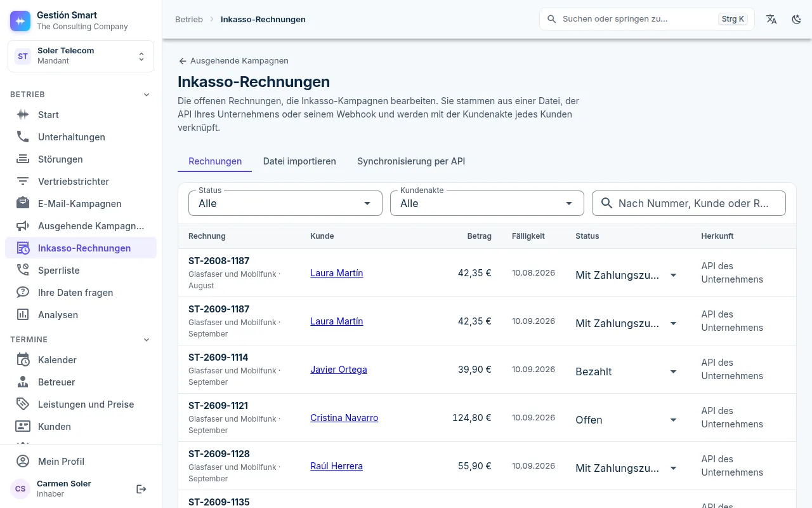Click the logout icon next to Carmen Soler
The height and width of the screenshot is (508, 812).
point(141,489)
